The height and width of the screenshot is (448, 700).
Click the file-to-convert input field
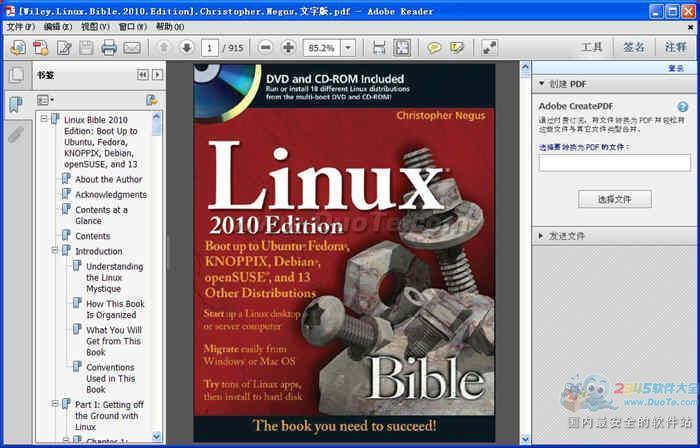614,163
